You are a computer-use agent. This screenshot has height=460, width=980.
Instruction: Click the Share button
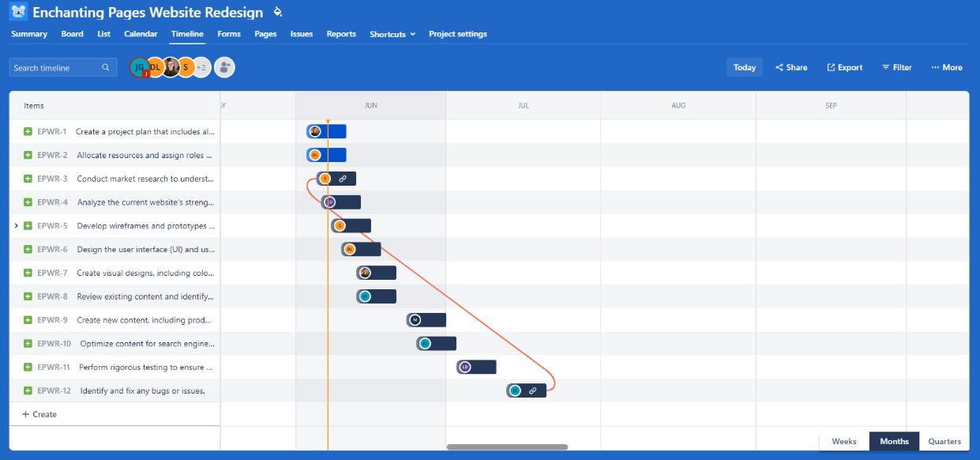[x=791, y=68]
